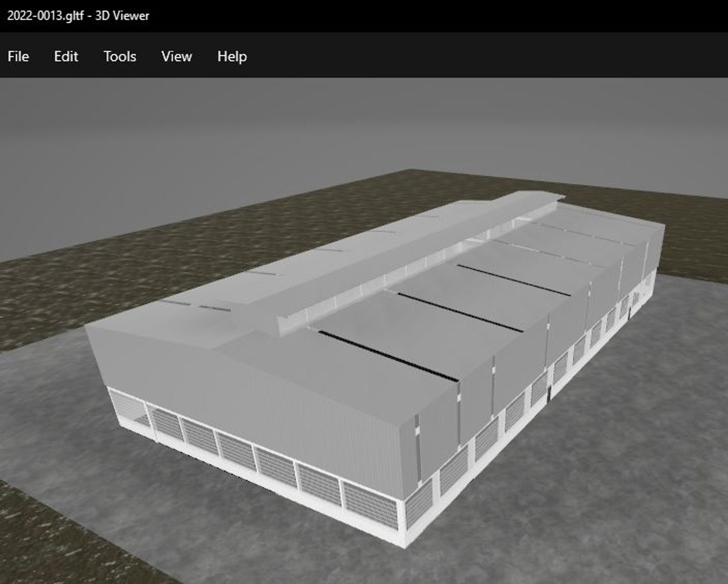
Task: Click the gray sky background above the horizon
Action: click(325, 124)
